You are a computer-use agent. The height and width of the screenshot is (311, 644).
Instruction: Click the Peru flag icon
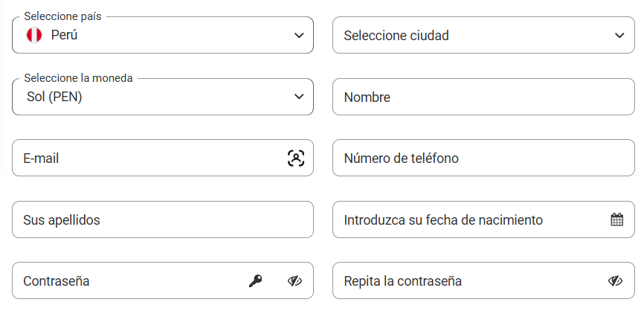coord(34,35)
